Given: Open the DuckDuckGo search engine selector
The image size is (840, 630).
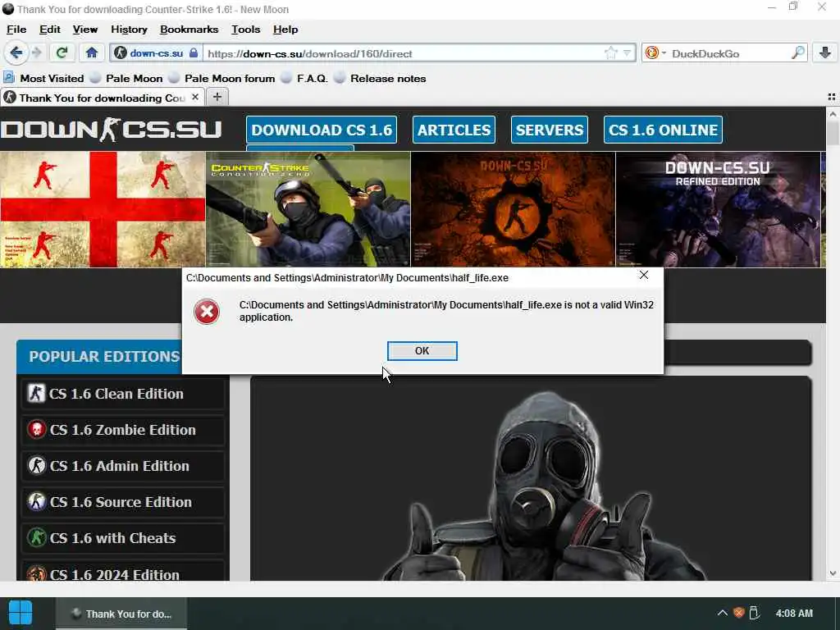Looking at the screenshot, I should (x=655, y=53).
